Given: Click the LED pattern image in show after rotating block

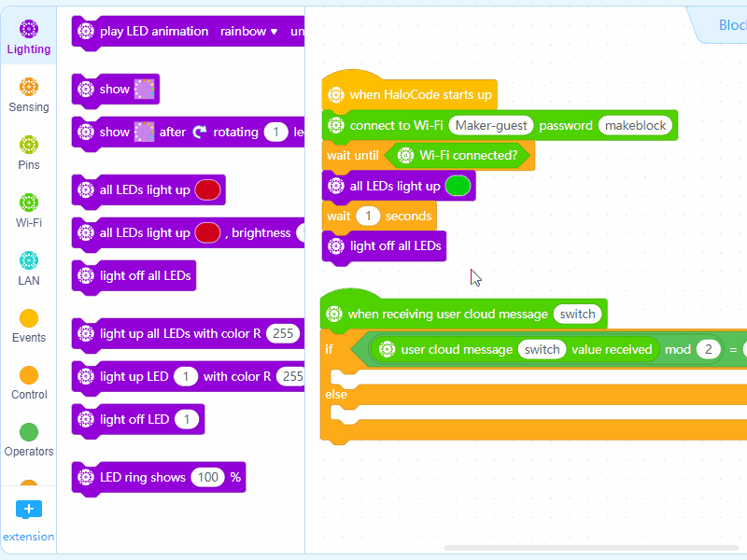Looking at the screenshot, I should click(144, 132).
